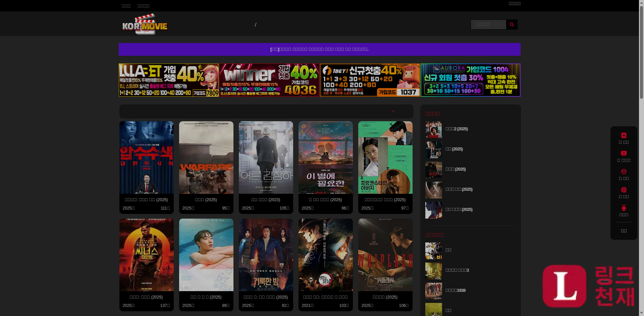Open the 씨너스 죄인들 movie poster
644x316 pixels.
(x=147, y=255)
